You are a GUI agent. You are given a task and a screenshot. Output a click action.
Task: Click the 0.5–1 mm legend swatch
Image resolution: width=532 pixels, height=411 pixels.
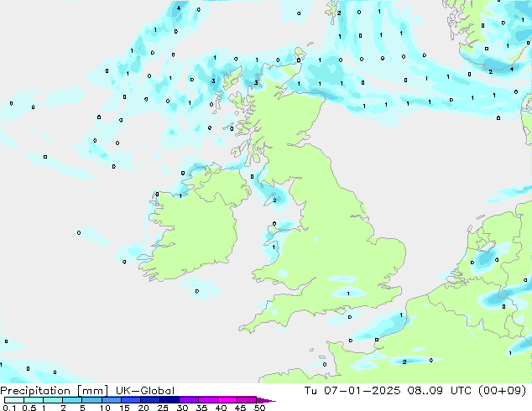coord(34,400)
